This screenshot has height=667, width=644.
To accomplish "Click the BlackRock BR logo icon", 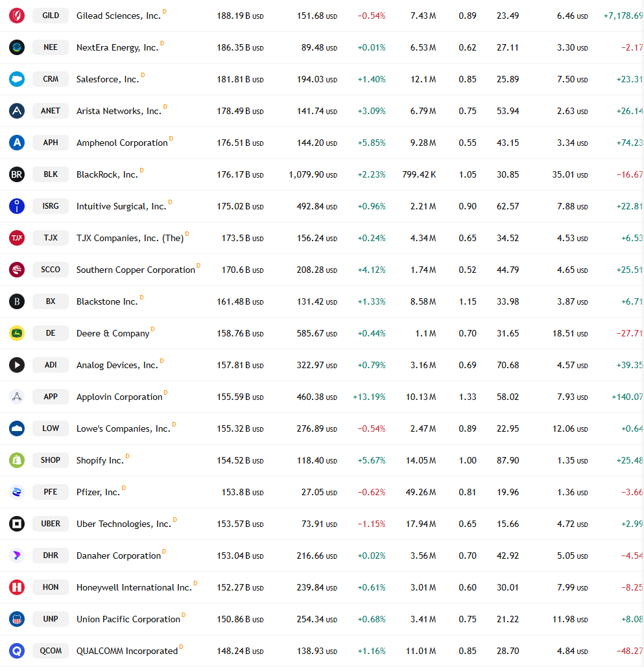I will click(17, 174).
